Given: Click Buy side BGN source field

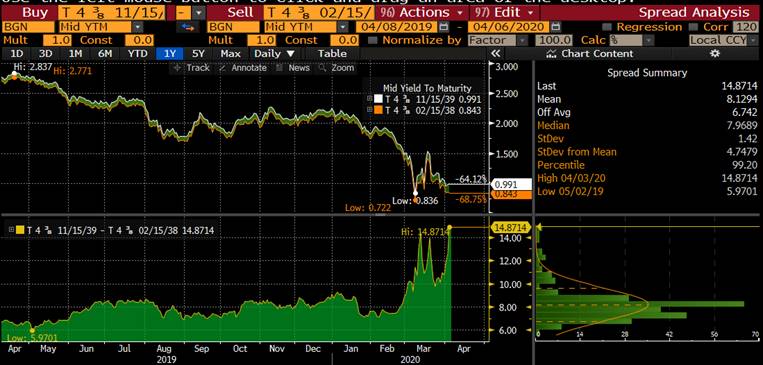Looking at the screenshot, I should point(28,27).
